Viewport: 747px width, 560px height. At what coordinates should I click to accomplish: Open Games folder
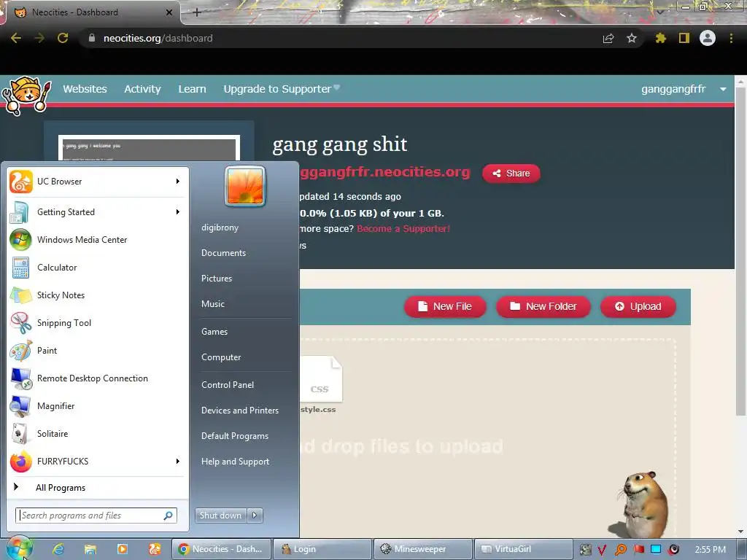click(214, 332)
